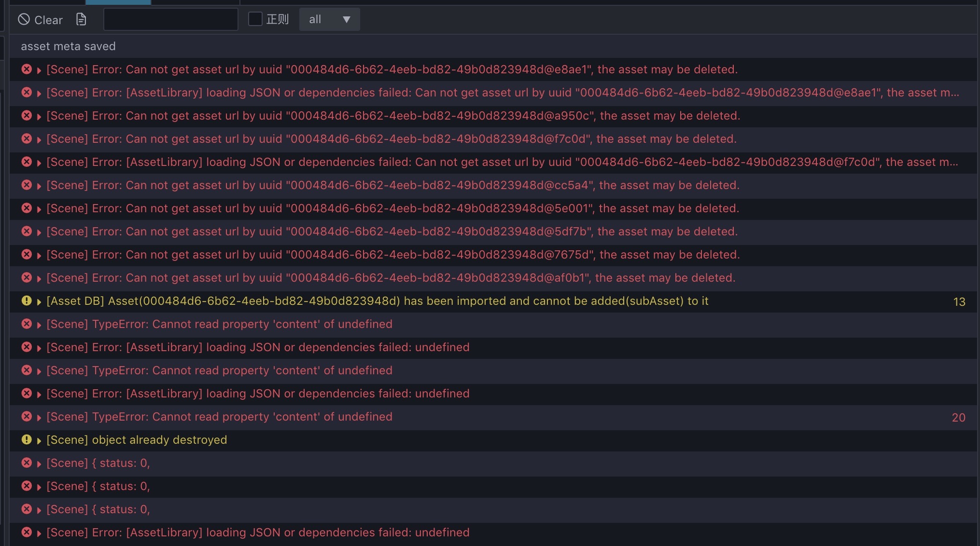Click the console filter text field
The image size is (980, 546).
(170, 20)
